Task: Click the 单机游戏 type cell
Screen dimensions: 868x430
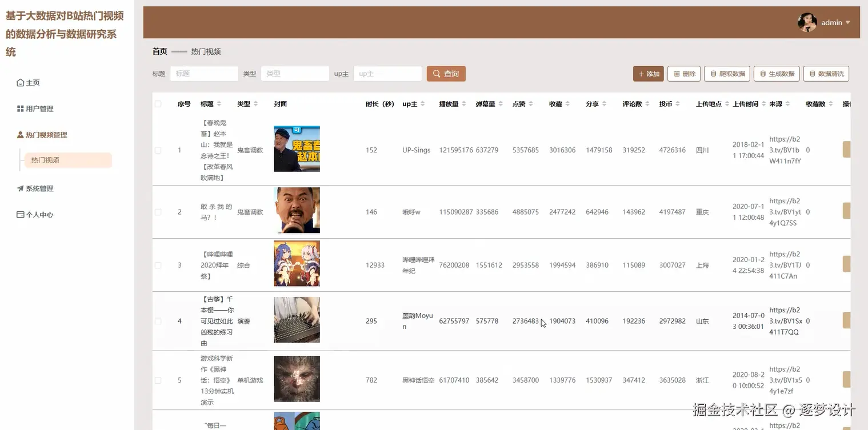Action: (250, 380)
